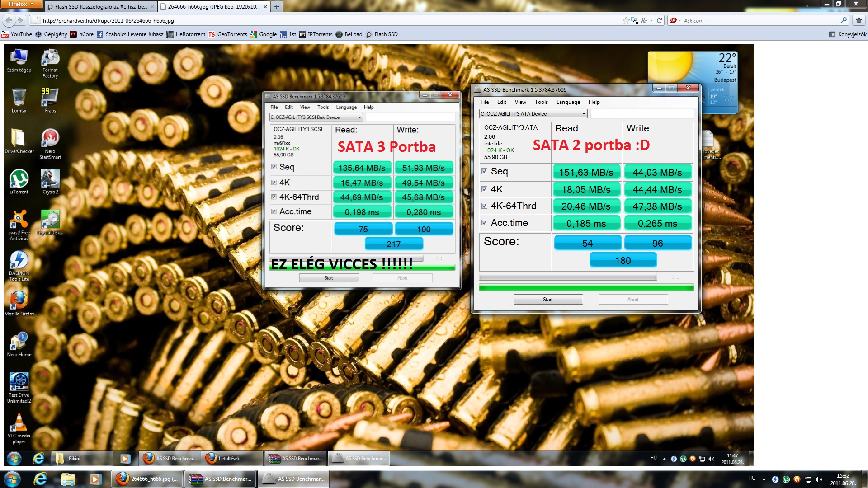Toggle 4K-64Thrd checkbox in SATA 3 benchmark window
The image size is (868, 488).
(x=274, y=197)
